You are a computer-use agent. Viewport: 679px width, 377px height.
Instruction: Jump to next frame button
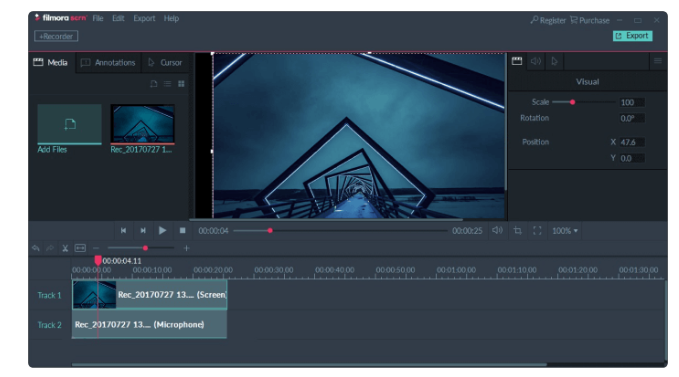(143, 231)
